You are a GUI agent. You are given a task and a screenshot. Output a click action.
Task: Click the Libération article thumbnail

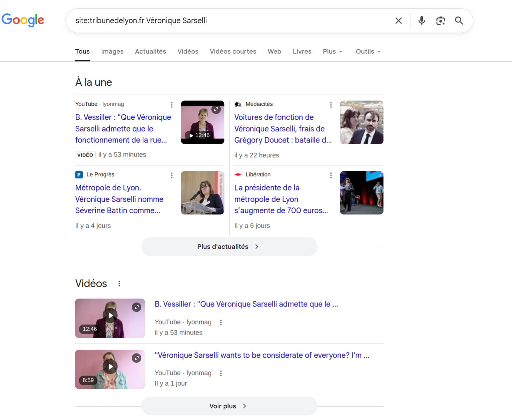tap(362, 193)
